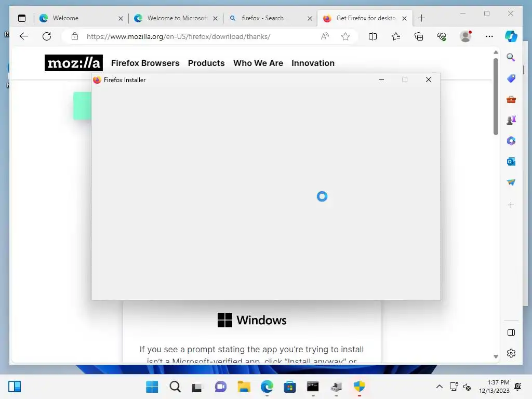Reload the page with the refresh icon
The height and width of the screenshot is (399, 532).
(47, 36)
